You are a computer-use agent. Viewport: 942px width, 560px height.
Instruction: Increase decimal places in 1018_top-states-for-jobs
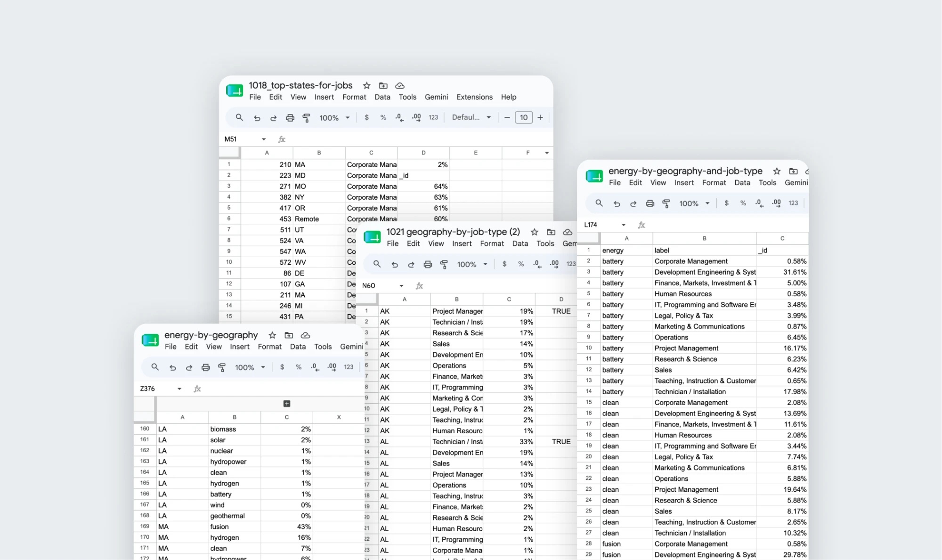coord(416,117)
